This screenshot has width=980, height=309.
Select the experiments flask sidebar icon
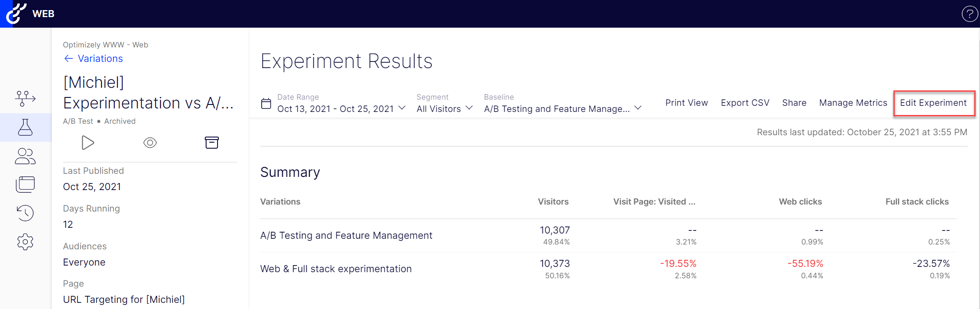[25, 127]
